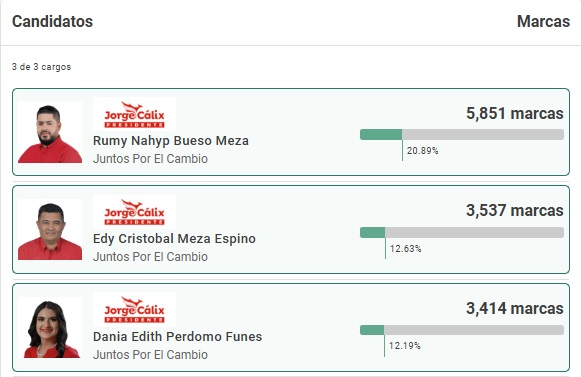The height and width of the screenshot is (377, 581).
Task: Click the '3 de 3 cargos' label
Action: pyautogui.click(x=41, y=67)
